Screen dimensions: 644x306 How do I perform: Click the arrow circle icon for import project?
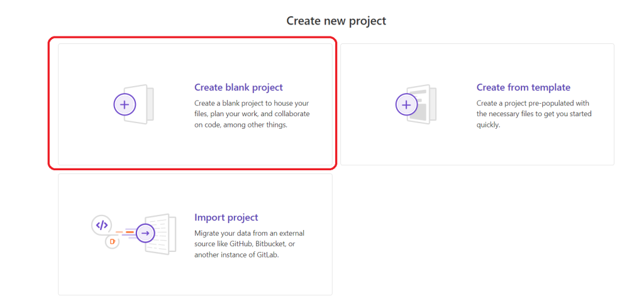click(145, 233)
